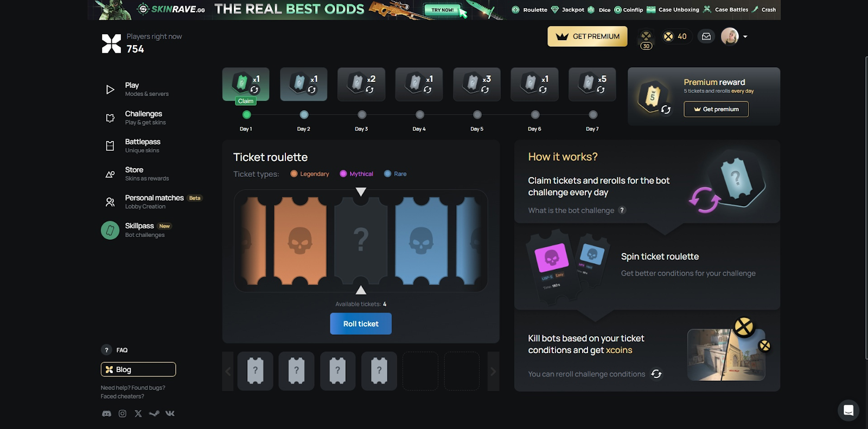Click the GET PREMIUM button
Screen dimensions: 868x429
[x=588, y=36]
